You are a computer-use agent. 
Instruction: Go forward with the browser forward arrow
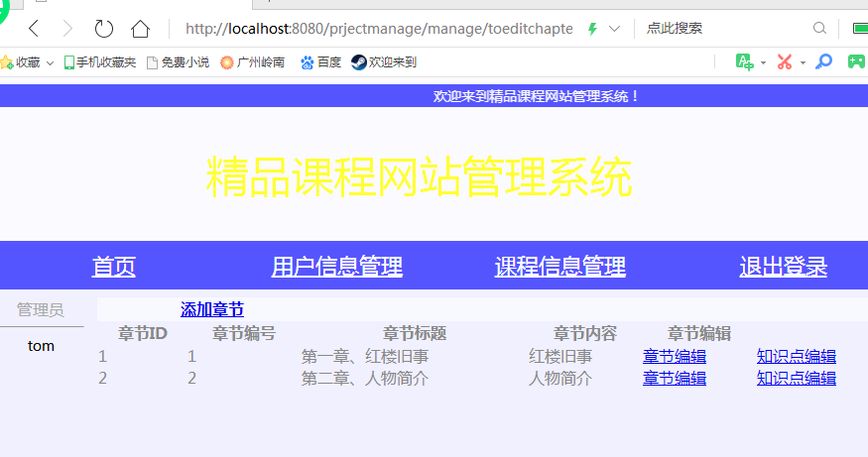click(67, 28)
